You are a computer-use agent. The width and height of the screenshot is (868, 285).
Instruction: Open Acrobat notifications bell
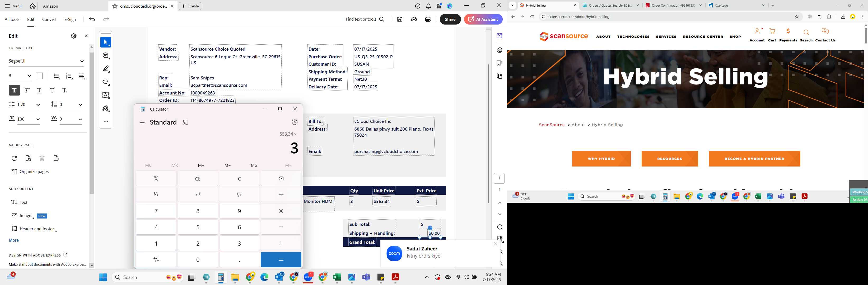(428, 6)
